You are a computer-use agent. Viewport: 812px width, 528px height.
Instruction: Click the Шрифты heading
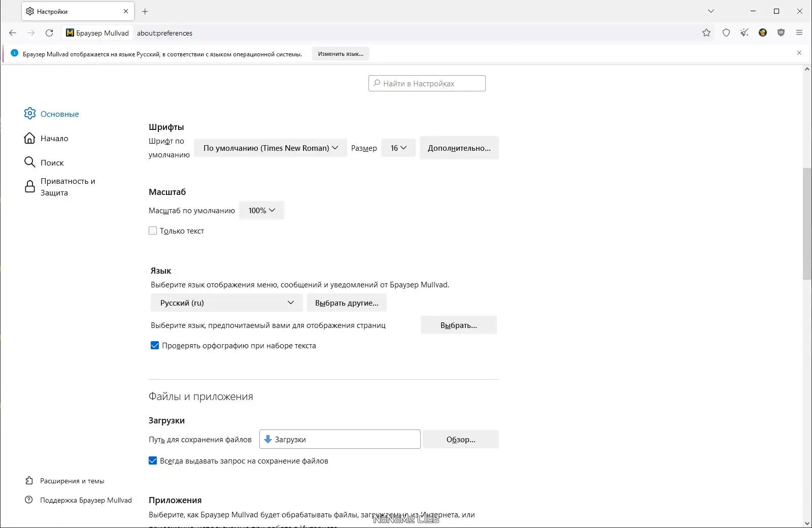tap(166, 127)
